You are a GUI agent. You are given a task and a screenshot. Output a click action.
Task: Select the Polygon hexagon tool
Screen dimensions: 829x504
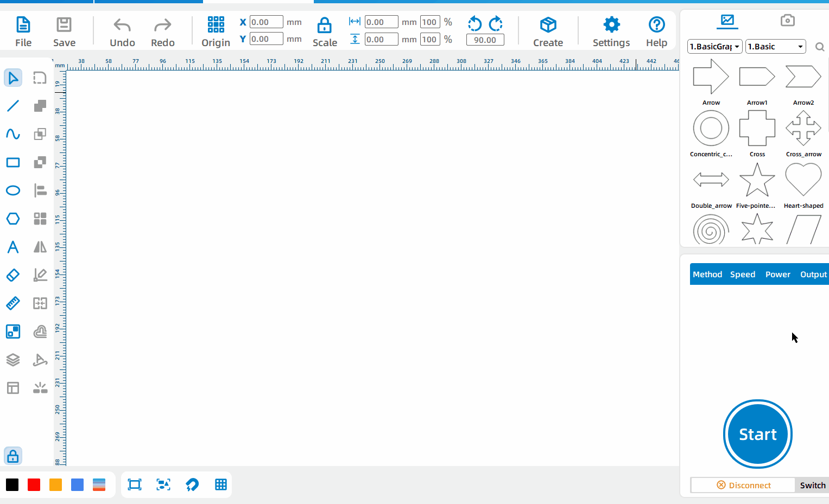13,219
